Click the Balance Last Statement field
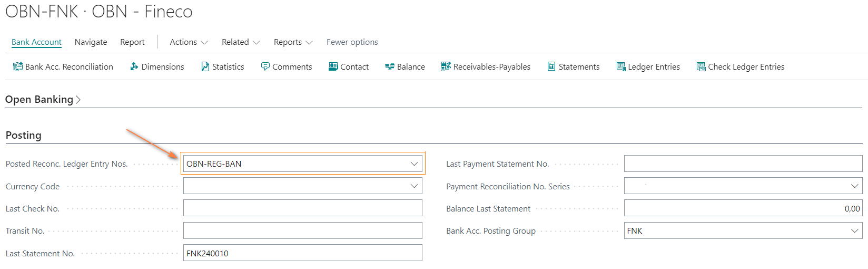 click(743, 208)
